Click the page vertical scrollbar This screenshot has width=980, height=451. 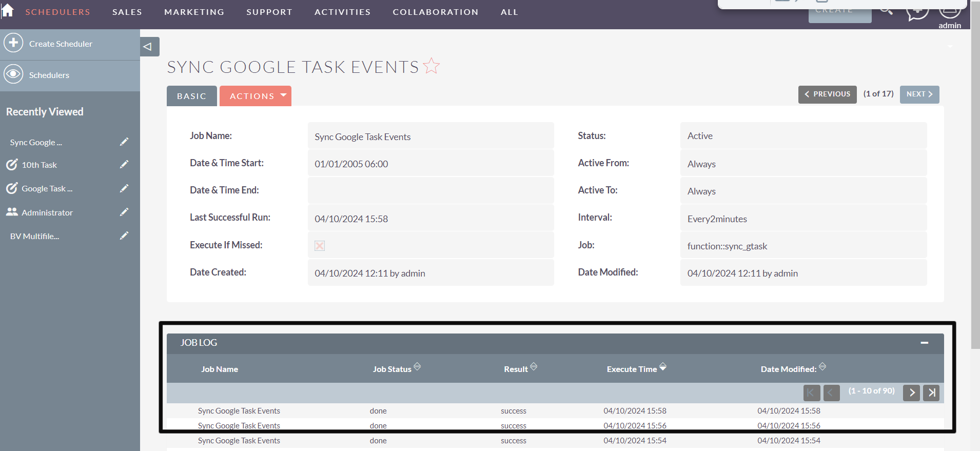click(975, 174)
